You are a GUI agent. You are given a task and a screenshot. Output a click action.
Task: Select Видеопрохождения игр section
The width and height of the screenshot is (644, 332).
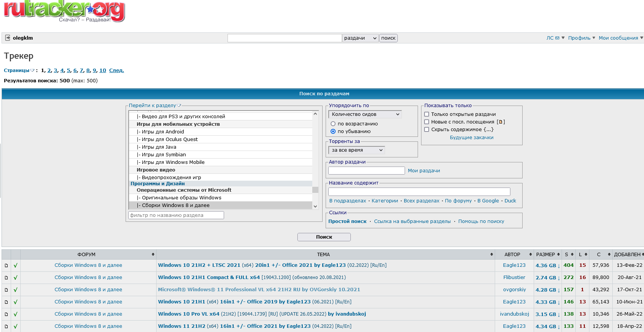(x=221, y=177)
